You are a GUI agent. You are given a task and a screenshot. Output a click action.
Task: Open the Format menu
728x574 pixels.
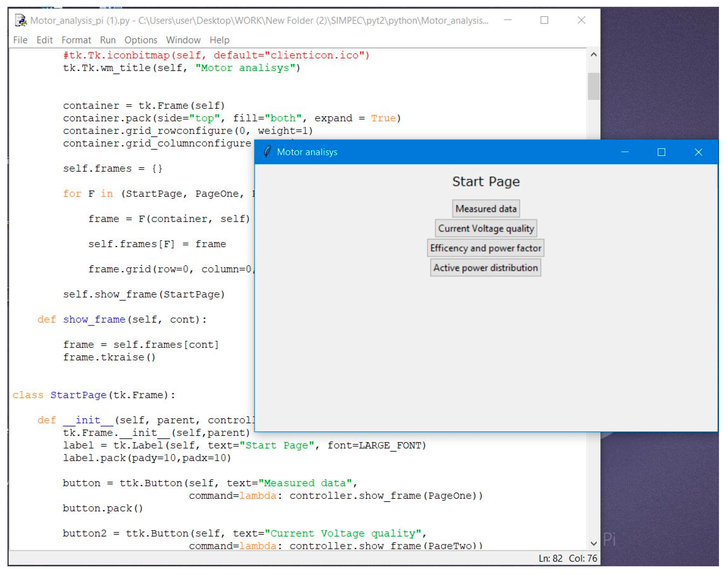coord(76,40)
